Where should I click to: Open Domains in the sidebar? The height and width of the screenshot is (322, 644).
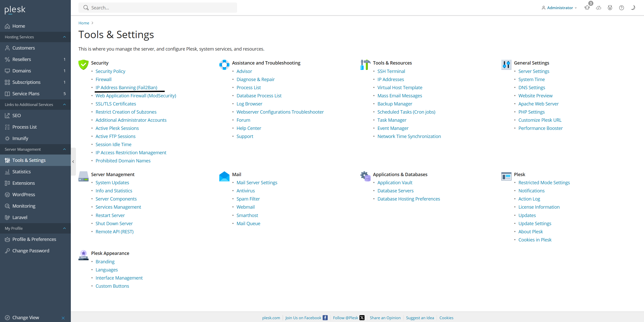coord(35,71)
